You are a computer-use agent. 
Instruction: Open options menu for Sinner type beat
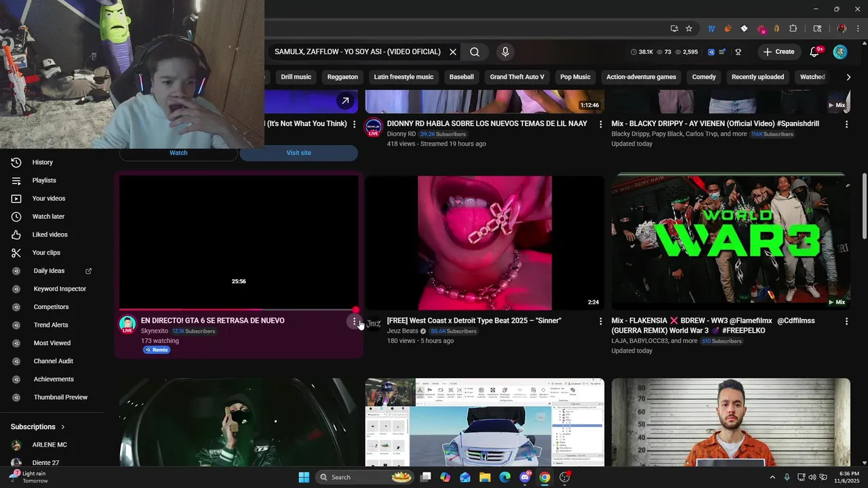coord(600,321)
